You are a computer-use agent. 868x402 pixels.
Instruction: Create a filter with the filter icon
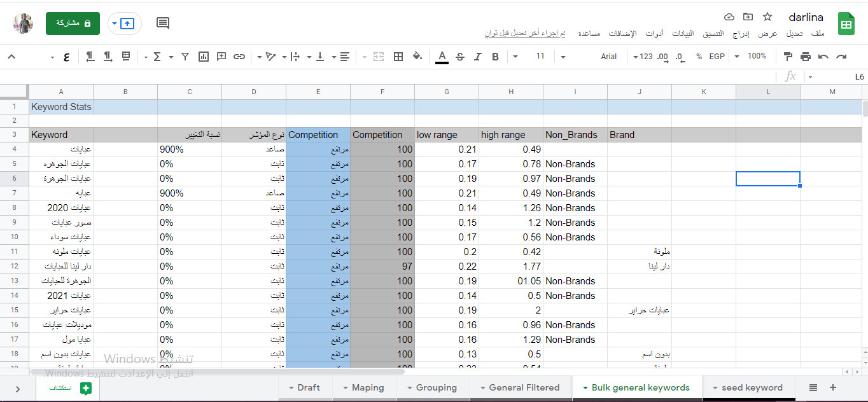[185, 56]
